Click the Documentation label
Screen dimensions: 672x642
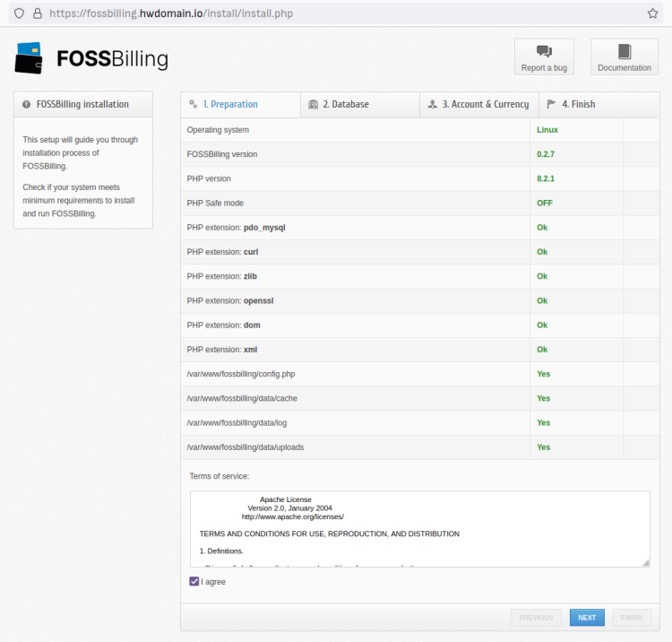pos(625,68)
